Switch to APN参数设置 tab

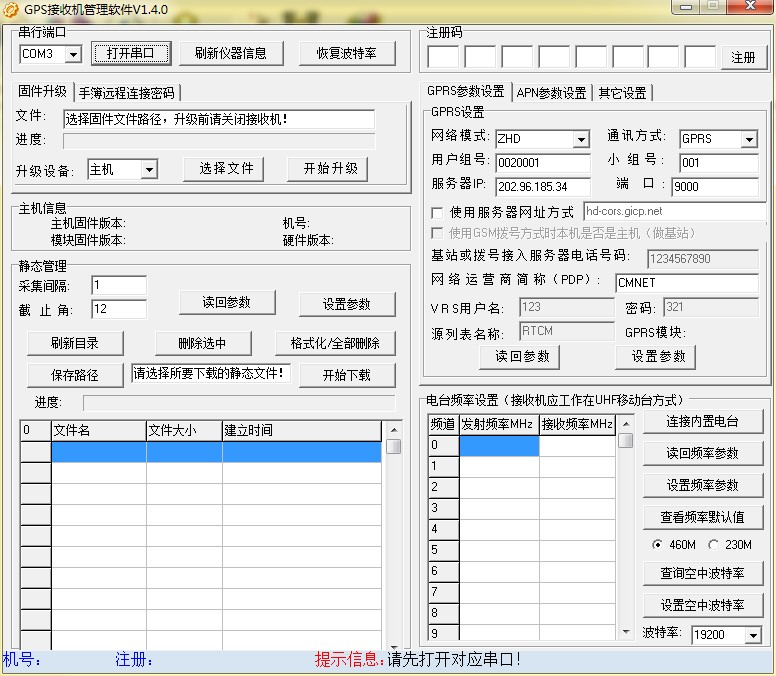(551, 93)
